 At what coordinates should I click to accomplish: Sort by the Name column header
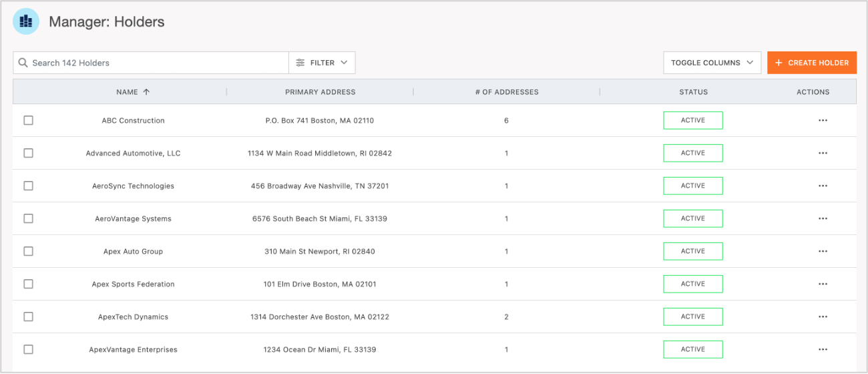127,92
